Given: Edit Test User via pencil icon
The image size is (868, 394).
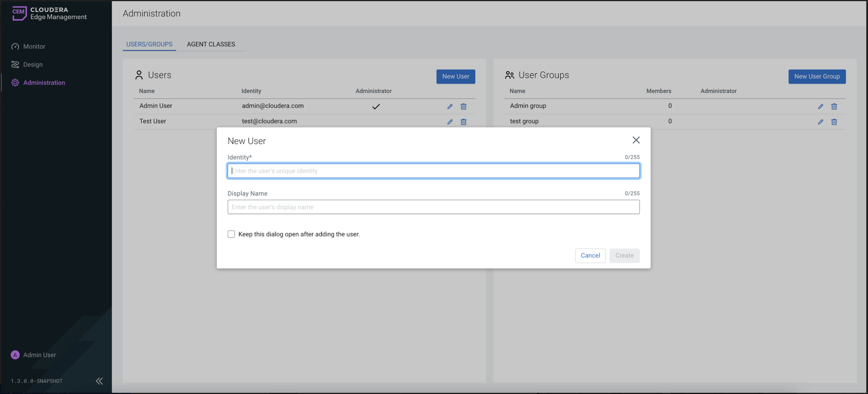Looking at the screenshot, I should pyautogui.click(x=450, y=122).
